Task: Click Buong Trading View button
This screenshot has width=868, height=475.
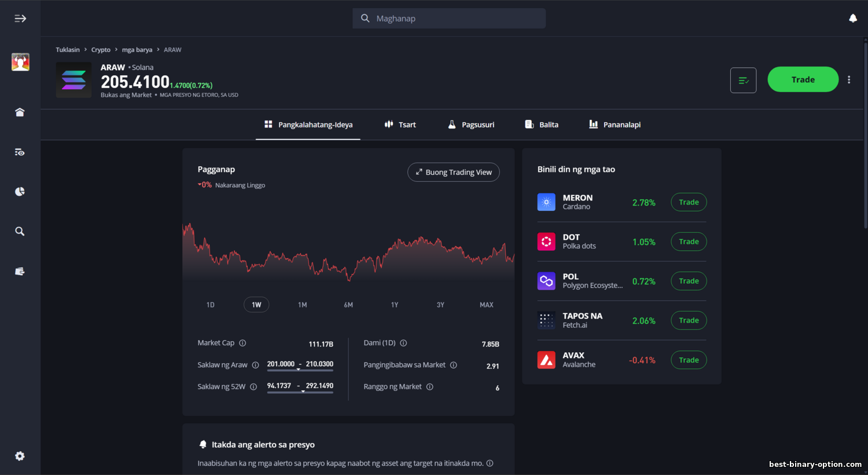Action: click(x=453, y=172)
